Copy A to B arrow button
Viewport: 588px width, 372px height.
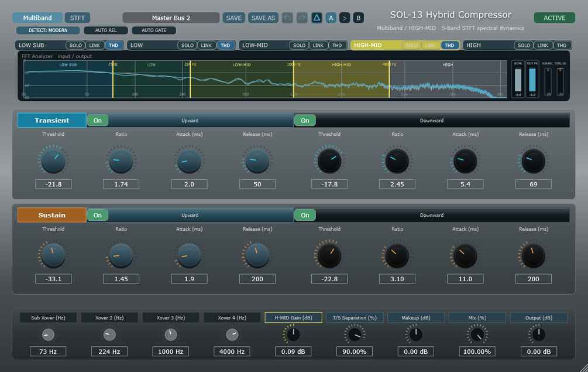[345, 18]
